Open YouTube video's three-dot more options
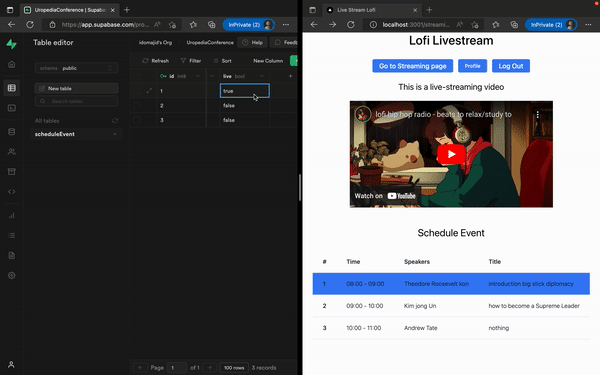The height and width of the screenshot is (375, 600). pyautogui.click(x=538, y=114)
